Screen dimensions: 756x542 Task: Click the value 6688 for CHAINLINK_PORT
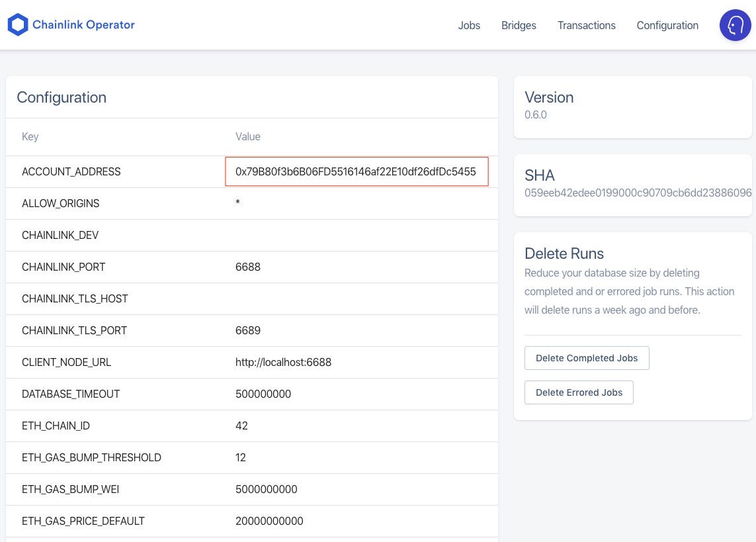click(x=248, y=267)
